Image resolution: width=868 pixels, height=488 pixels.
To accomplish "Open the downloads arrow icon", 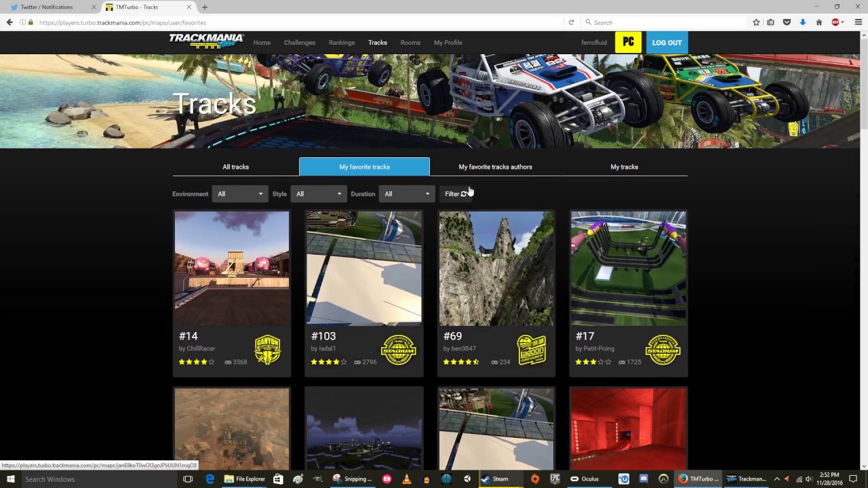I will tap(802, 22).
